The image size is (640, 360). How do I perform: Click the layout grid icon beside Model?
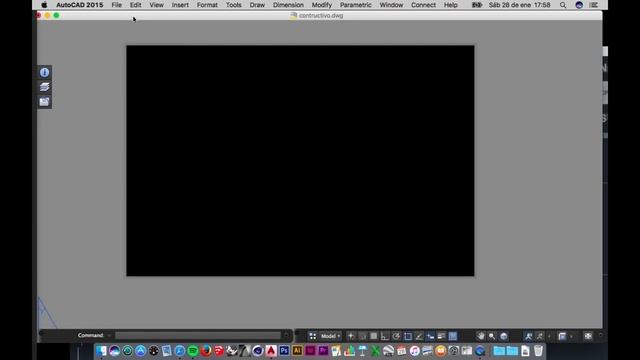coord(313,336)
